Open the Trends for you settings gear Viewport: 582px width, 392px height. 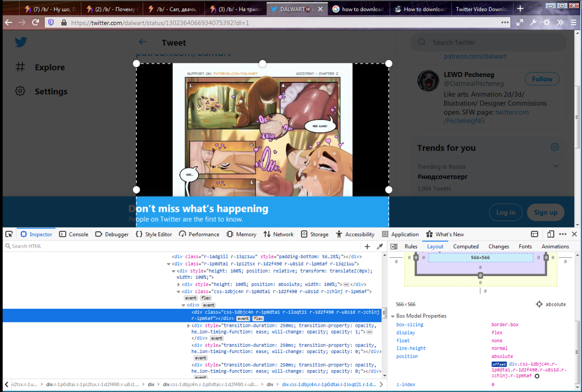click(x=555, y=147)
